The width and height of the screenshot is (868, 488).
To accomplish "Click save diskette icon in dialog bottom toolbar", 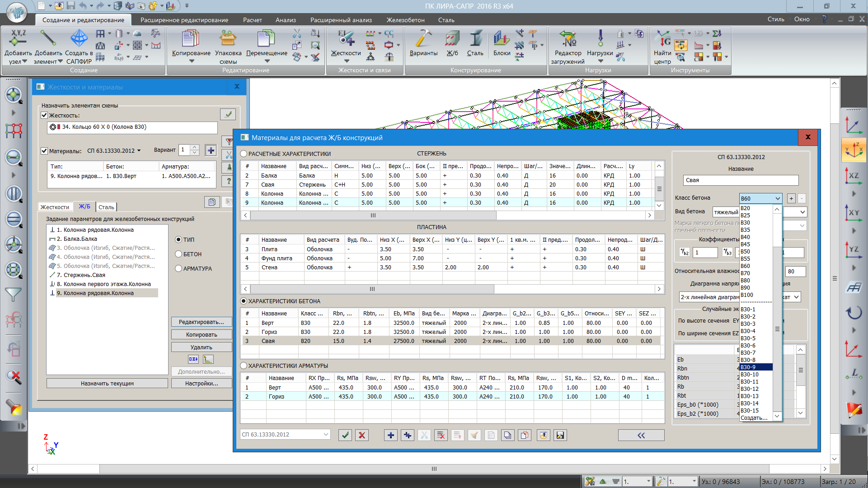I will (x=560, y=435).
